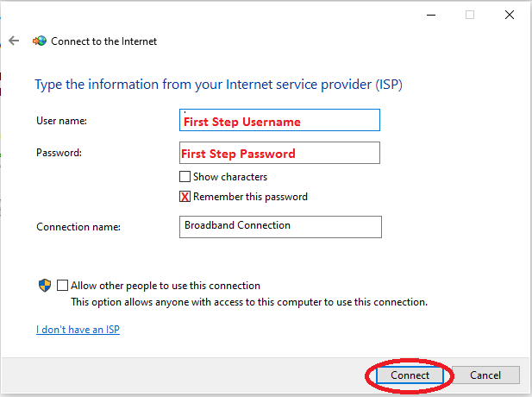Click the 'Password:' label text
The height and width of the screenshot is (397, 532).
(59, 153)
